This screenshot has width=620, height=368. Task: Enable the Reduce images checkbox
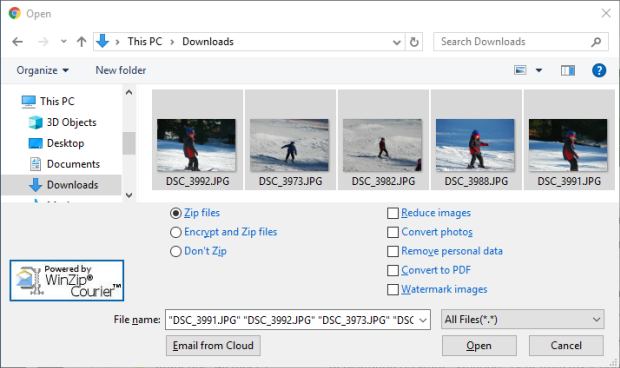(393, 213)
